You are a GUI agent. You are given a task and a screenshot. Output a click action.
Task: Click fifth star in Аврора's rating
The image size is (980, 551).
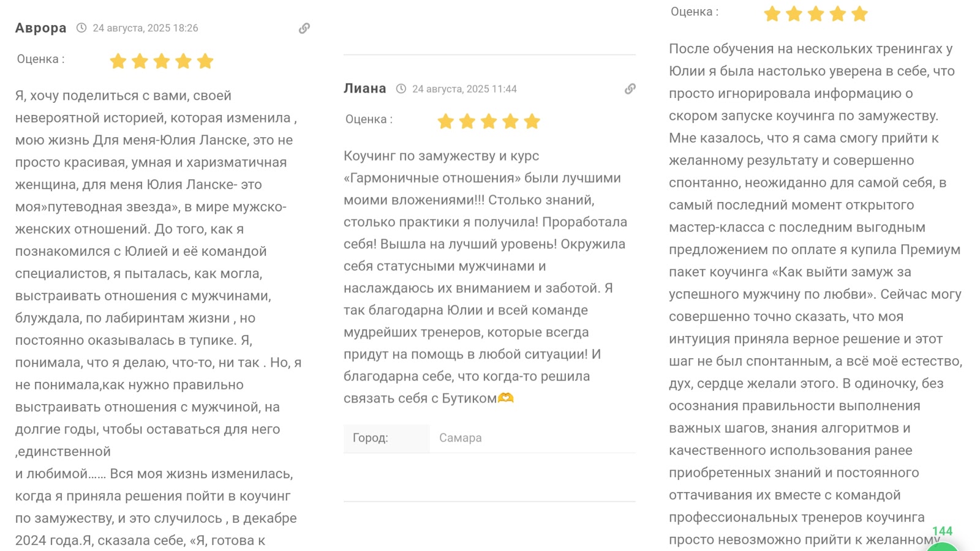click(205, 61)
